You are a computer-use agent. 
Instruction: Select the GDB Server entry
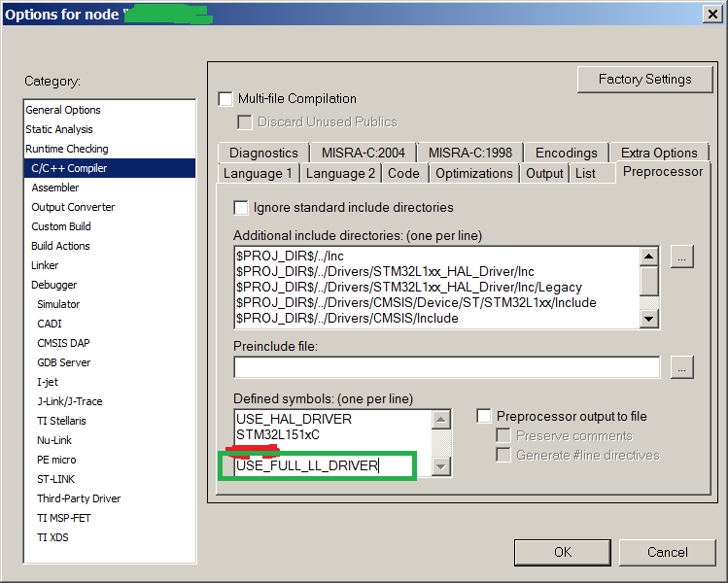63,363
